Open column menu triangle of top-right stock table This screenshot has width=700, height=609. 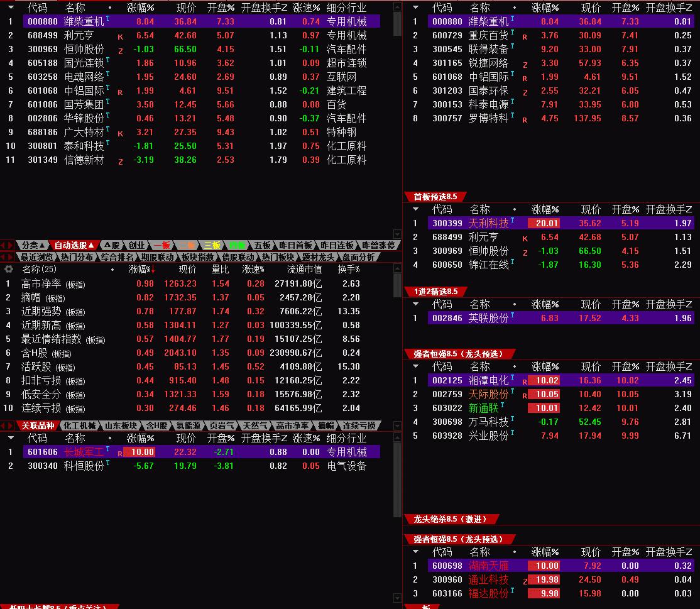coord(415,8)
